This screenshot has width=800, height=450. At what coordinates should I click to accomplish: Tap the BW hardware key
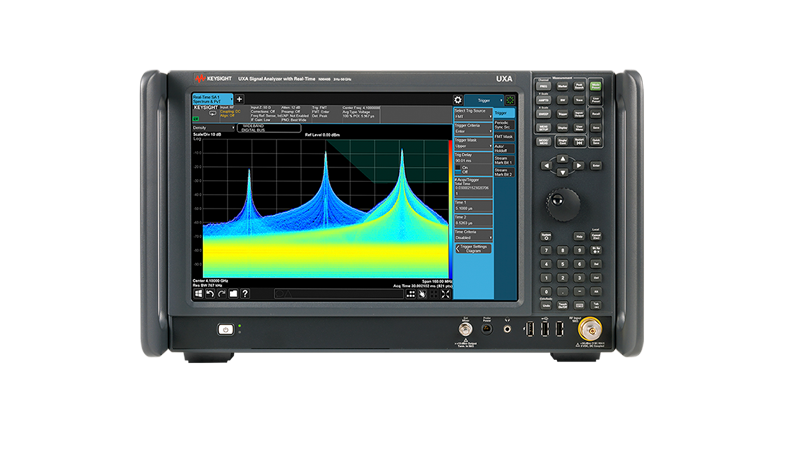[x=562, y=100]
